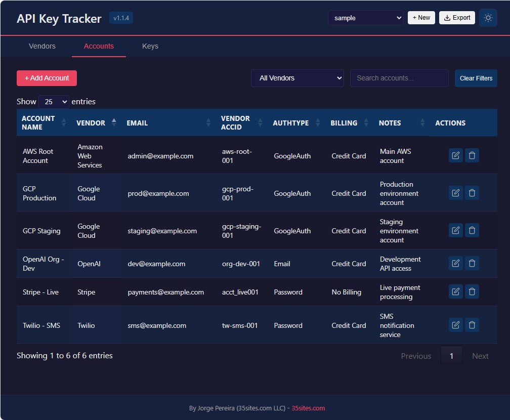Screen dimensions: 510x420
Task: Clear Filters button click
Action: [476, 78]
